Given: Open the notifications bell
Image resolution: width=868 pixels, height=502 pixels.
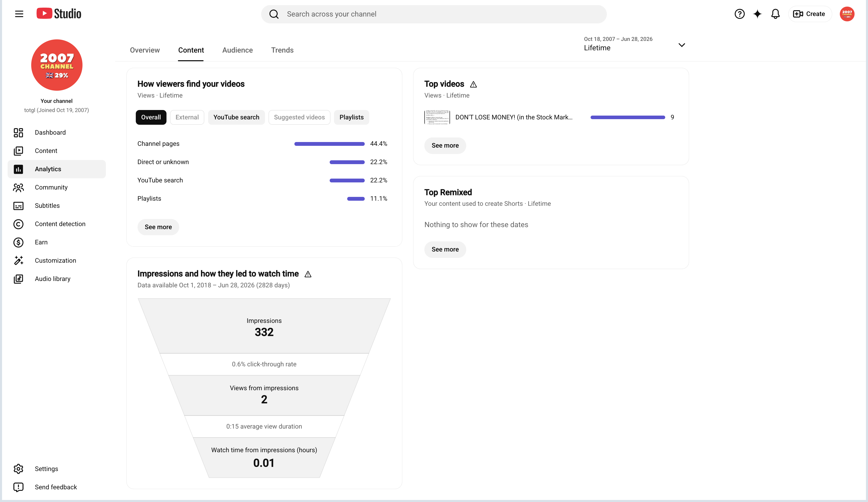Looking at the screenshot, I should pos(775,14).
